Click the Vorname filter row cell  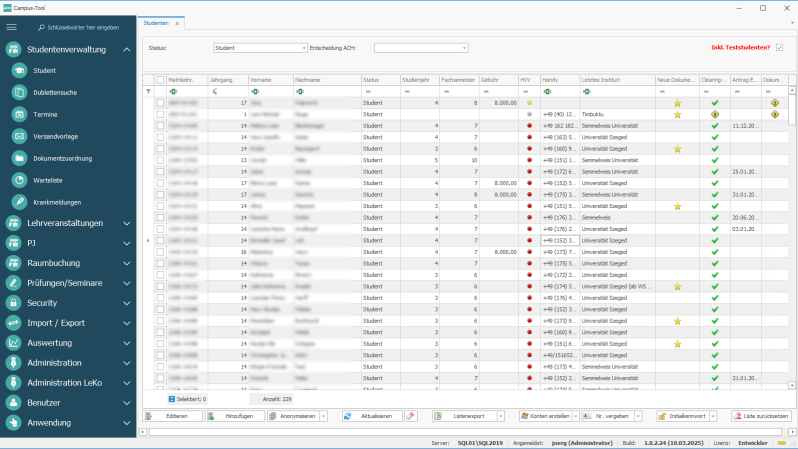(271, 92)
